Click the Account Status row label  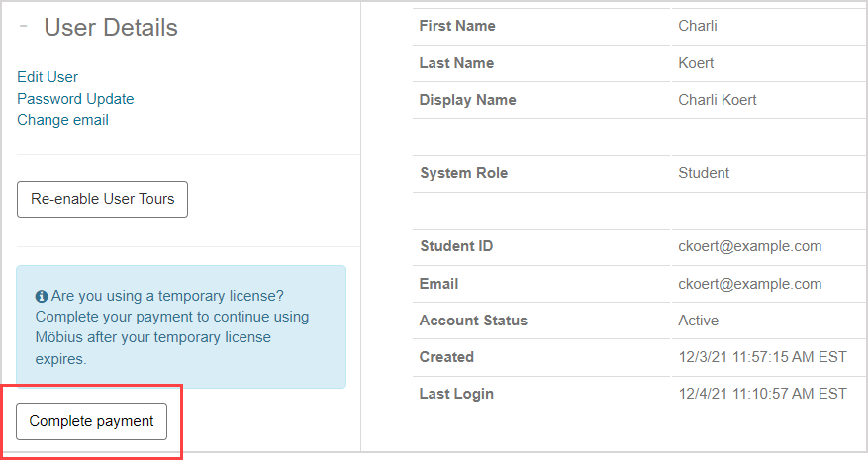point(473,321)
